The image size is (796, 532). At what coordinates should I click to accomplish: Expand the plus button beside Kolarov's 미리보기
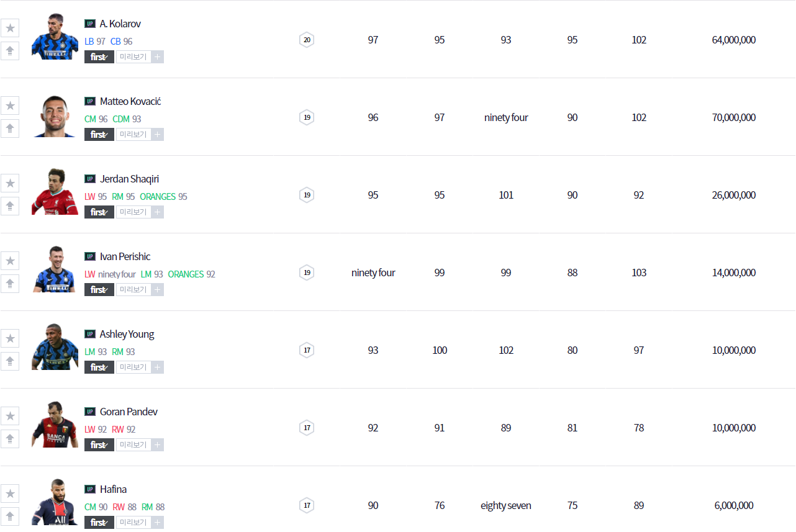(158, 57)
